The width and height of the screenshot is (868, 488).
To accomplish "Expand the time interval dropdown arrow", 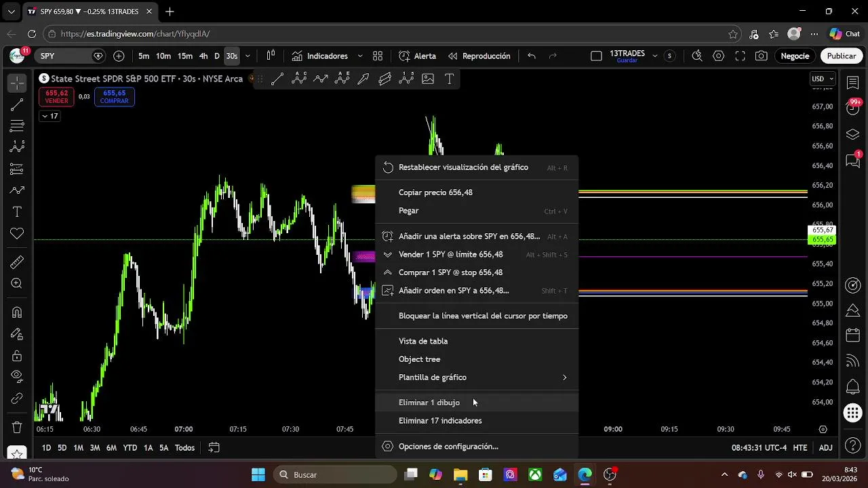I will (x=248, y=56).
